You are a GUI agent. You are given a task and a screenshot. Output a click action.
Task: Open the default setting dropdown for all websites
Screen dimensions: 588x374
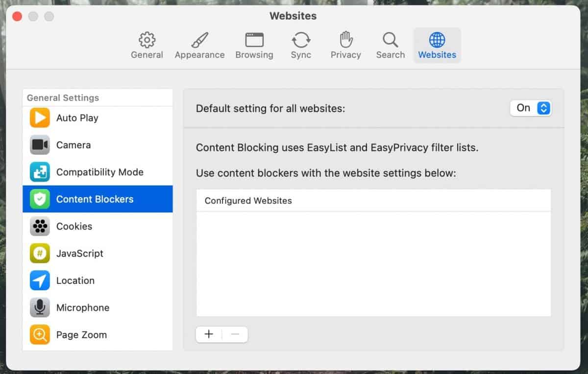pyautogui.click(x=531, y=108)
